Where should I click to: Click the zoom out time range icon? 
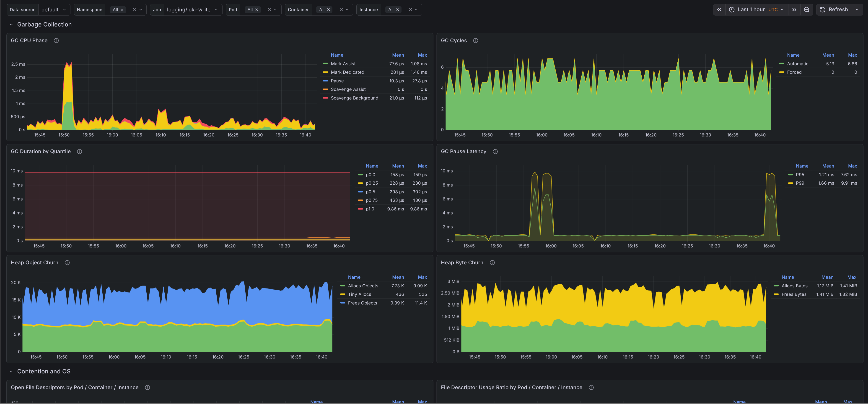[x=807, y=9]
